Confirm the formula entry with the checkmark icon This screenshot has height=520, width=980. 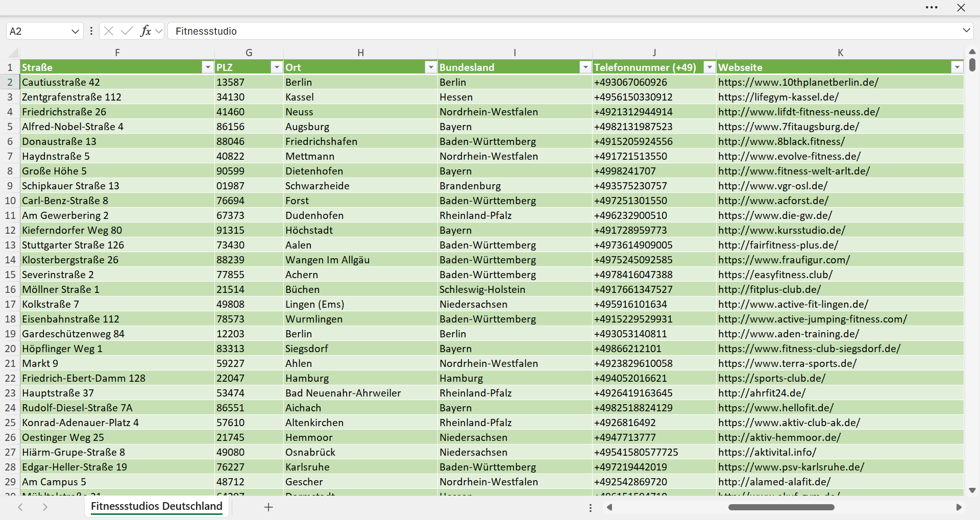pyautogui.click(x=127, y=31)
